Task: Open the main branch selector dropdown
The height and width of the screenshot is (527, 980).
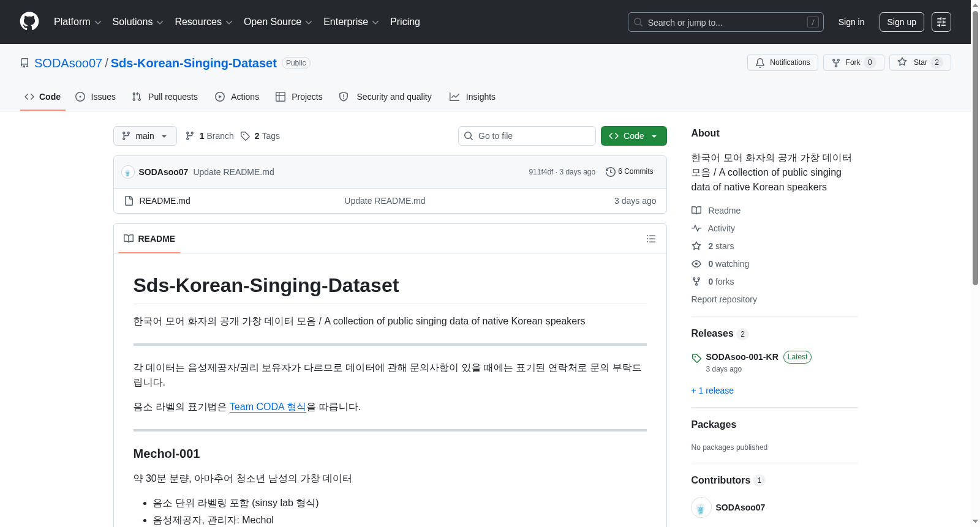Action: [x=145, y=136]
